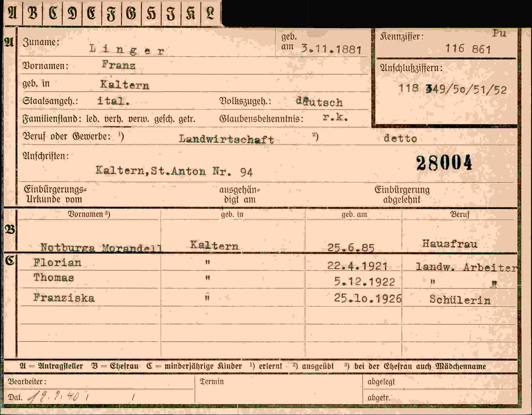Click the 'Pu' mark beside Kennziffer
This screenshot has width=532, height=415.
point(499,33)
